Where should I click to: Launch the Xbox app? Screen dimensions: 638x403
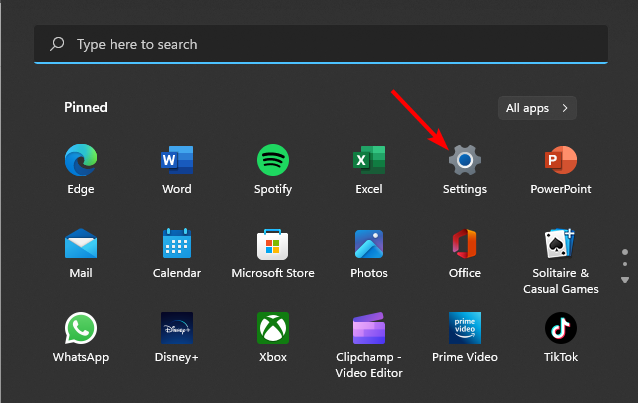(x=273, y=337)
